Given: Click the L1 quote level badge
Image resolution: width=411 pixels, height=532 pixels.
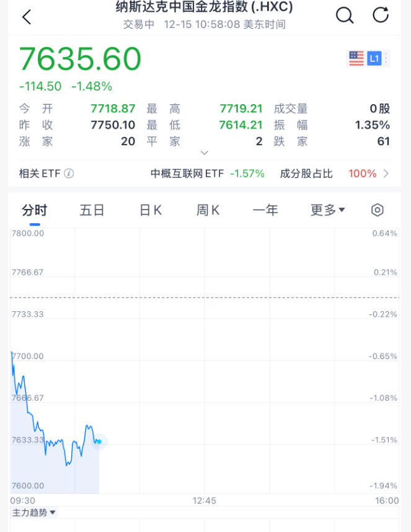Looking at the screenshot, I should (x=373, y=57).
